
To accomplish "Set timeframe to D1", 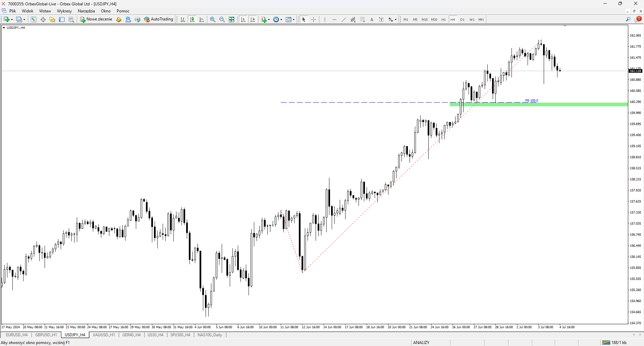I will coord(462,19).
